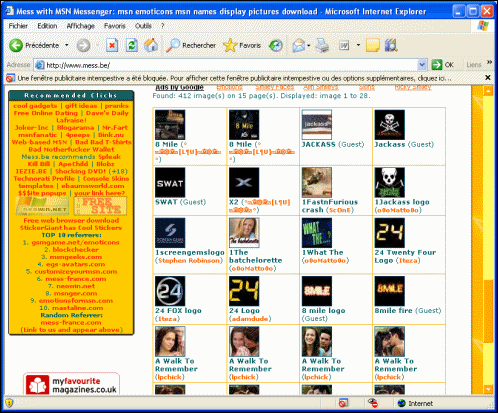Click the green OK go arrow
The image size is (498, 413).
coord(437,65)
